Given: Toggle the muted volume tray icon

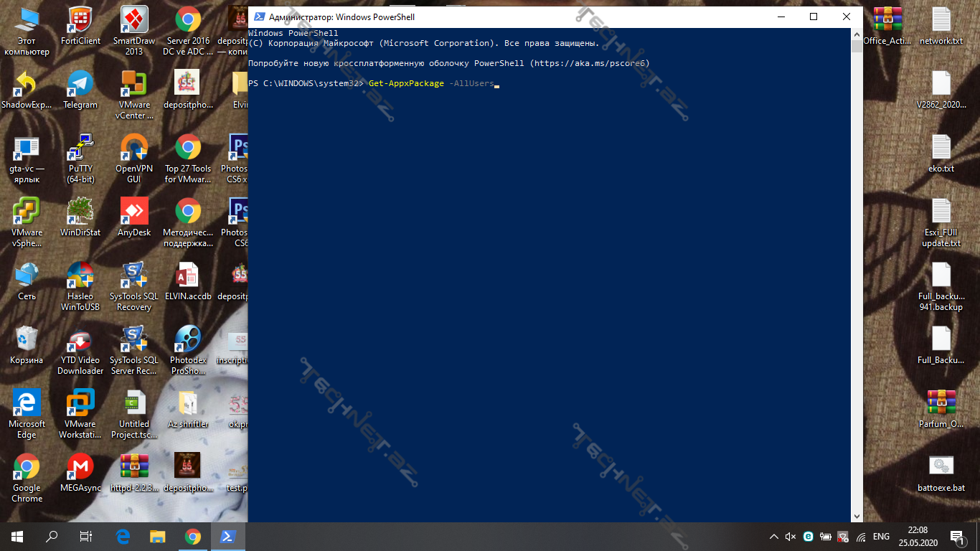Looking at the screenshot, I should point(791,537).
